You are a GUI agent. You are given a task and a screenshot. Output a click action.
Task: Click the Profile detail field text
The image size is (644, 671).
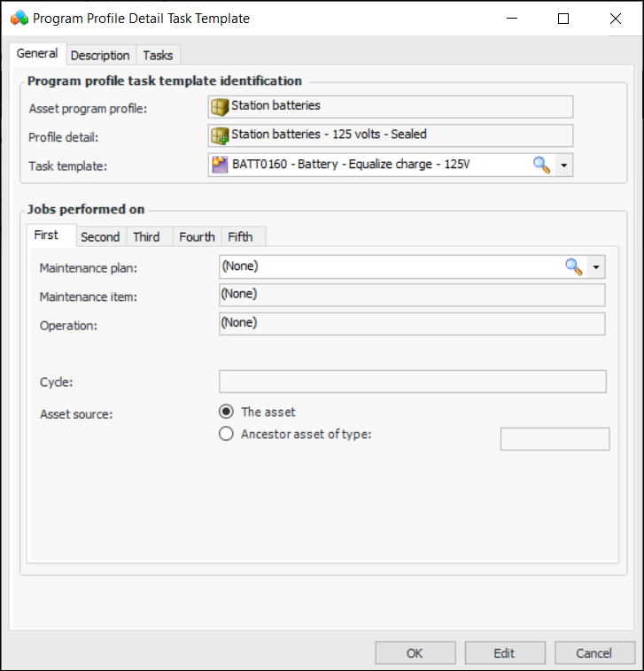pos(329,135)
